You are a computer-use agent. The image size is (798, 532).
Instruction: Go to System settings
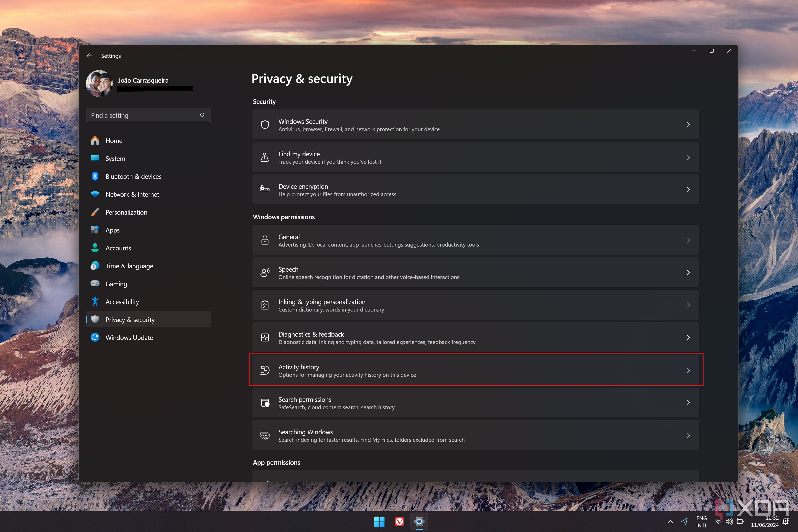pos(148,158)
